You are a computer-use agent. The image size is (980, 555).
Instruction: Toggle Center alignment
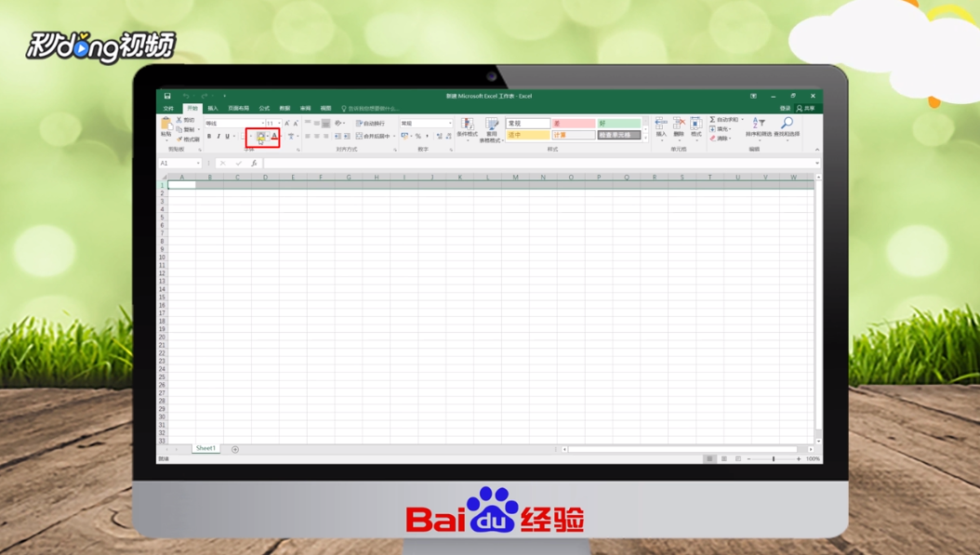[x=317, y=136]
